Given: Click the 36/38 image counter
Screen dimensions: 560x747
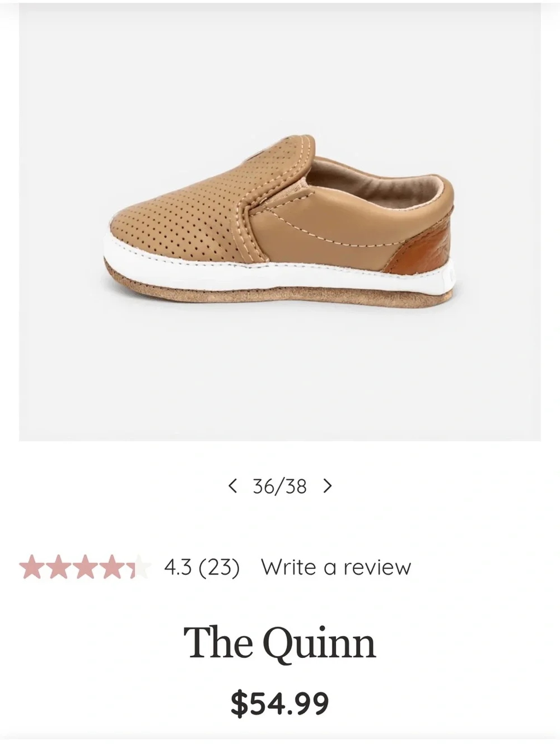Looking at the screenshot, I should coord(279,486).
